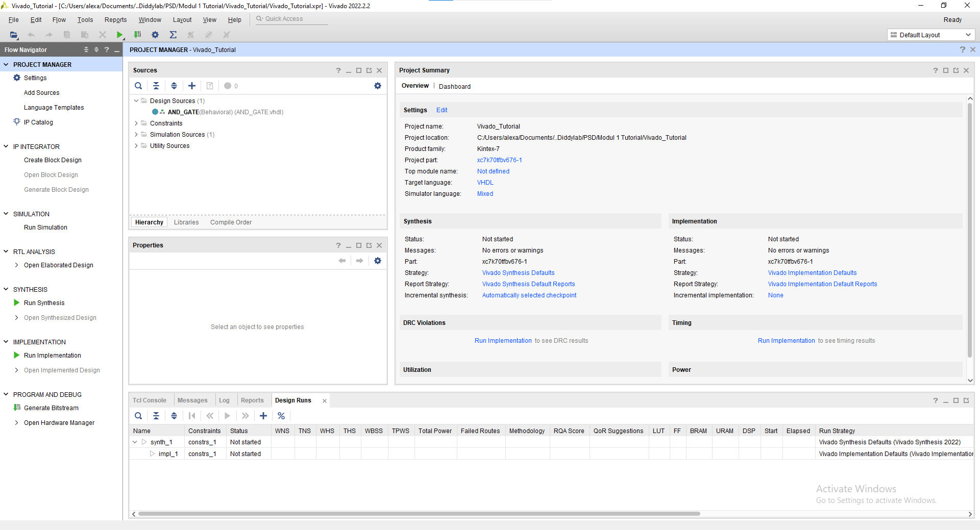The image size is (980, 530).
Task: Open the Default Layout dropdown
Action: click(931, 35)
